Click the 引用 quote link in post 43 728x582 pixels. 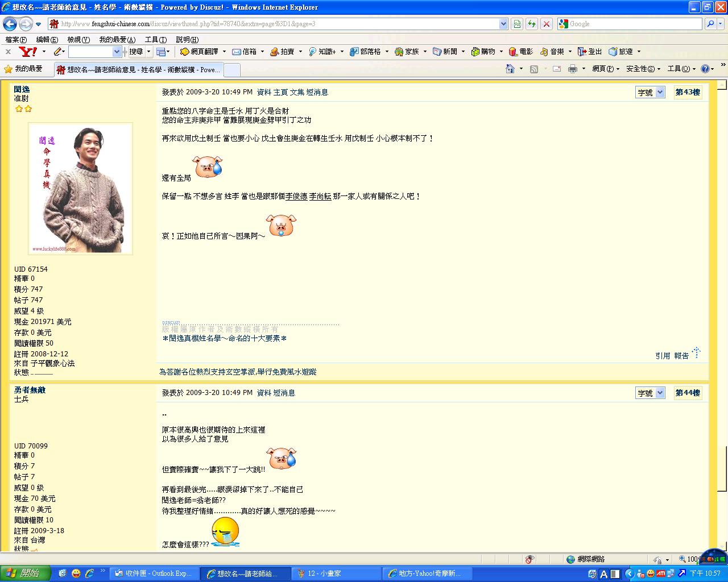tap(662, 356)
